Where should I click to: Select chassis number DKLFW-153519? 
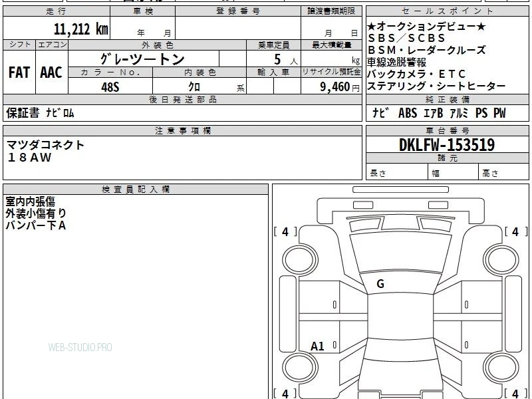[x=447, y=145]
